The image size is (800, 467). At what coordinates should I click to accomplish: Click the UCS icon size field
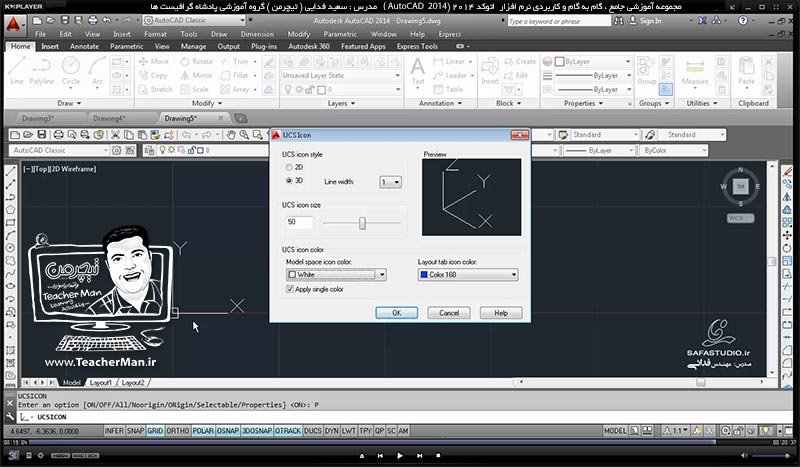coord(299,222)
